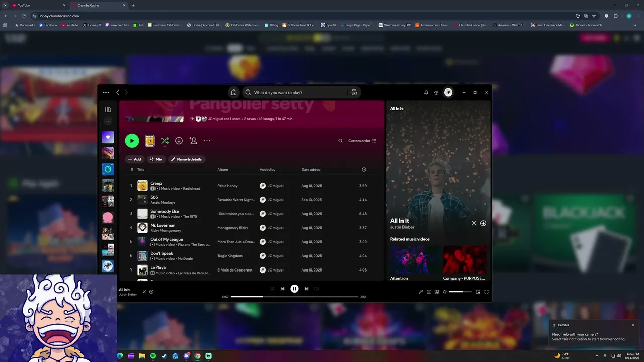Open the Liked Songs sidebar tile
The height and width of the screenshot is (362, 644).
coord(108,137)
